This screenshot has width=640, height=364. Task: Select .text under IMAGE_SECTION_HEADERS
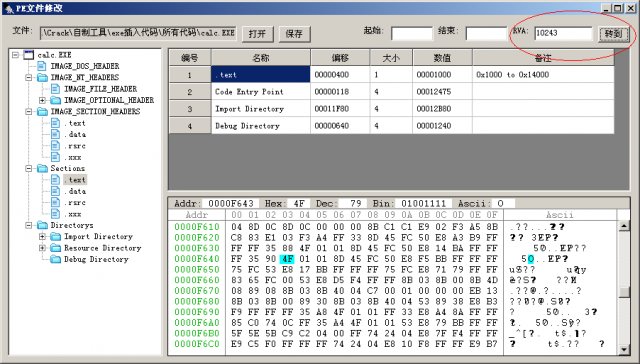pos(75,123)
